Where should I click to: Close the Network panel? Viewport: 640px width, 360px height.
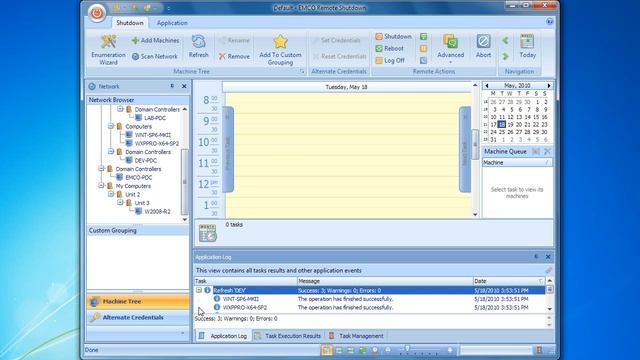coord(184,86)
